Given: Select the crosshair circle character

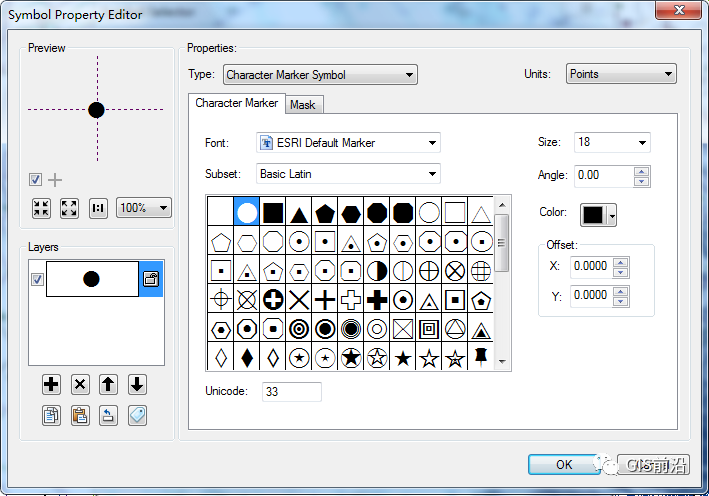Looking at the screenshot, I should 221,300.
